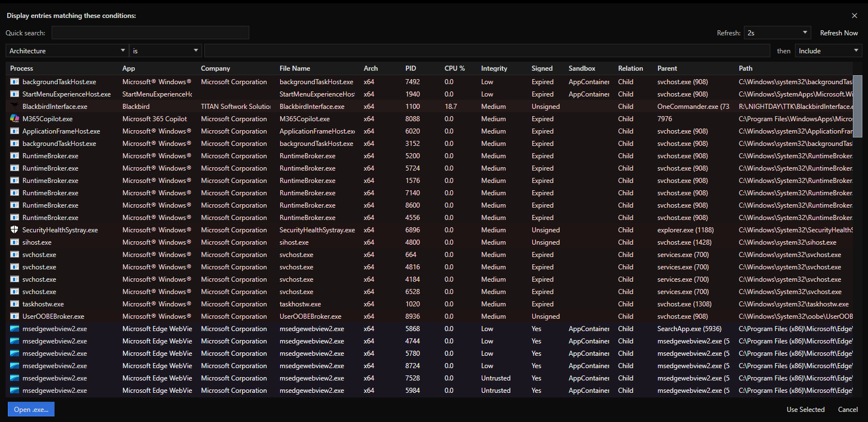Click the taskhostw.exe process icon
This screenshot has width=868, height=422.
(15, 304)
